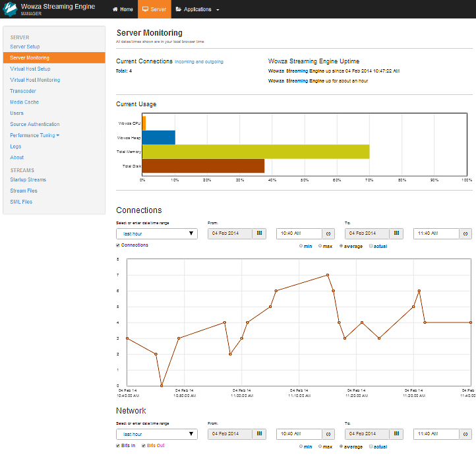The height and width of the screenshot is (457, 476).
Task: Click the Connections From time field
Action: pyautogui.click(x=298, y=233)
